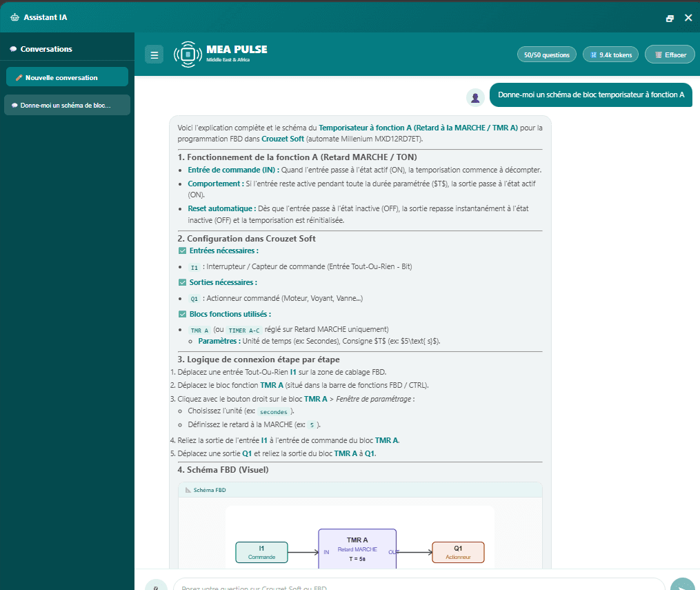Screen dimensions: 700x590
Task: Click the 9.4k tokens badge
Action: click(x=610, y=55)
